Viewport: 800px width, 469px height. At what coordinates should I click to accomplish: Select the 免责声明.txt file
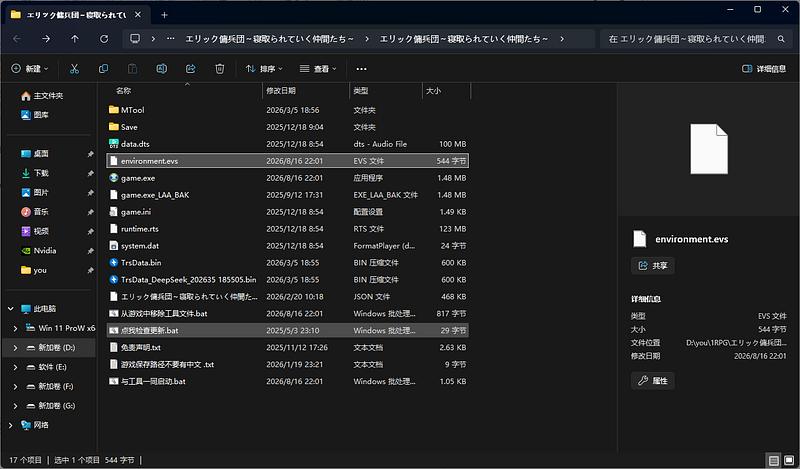(x=288, y=348)
